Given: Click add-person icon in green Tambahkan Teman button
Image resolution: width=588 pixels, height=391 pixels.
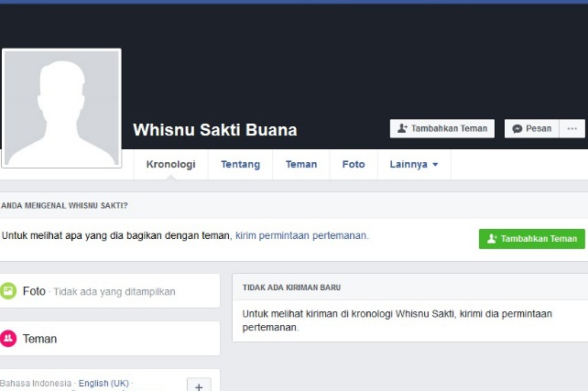Looking at the screenshot, I should 492,239.
